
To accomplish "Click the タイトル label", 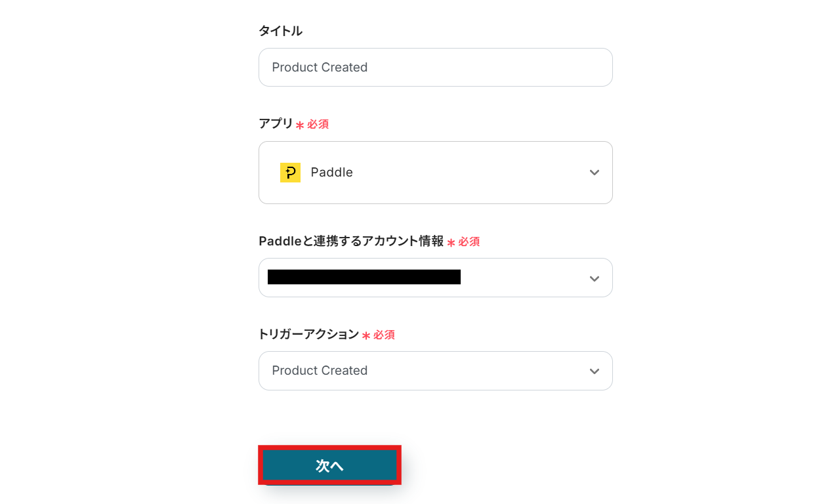I will [280, 31].
